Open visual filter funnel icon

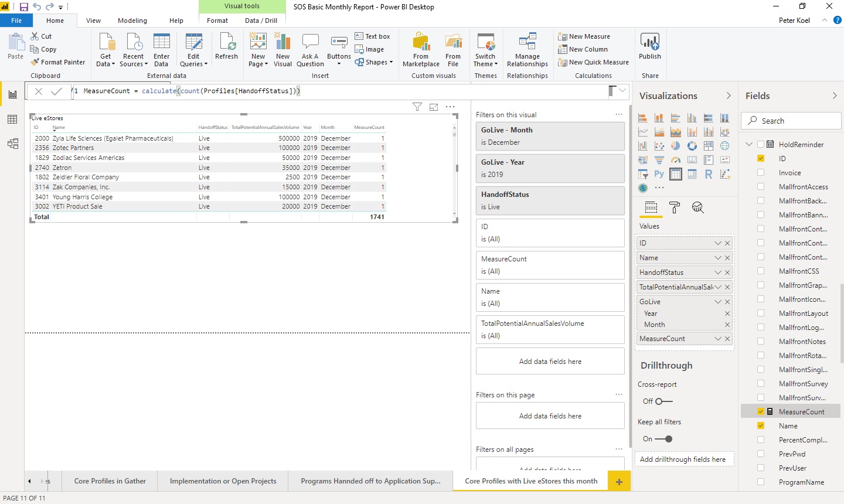pos(417,107)
